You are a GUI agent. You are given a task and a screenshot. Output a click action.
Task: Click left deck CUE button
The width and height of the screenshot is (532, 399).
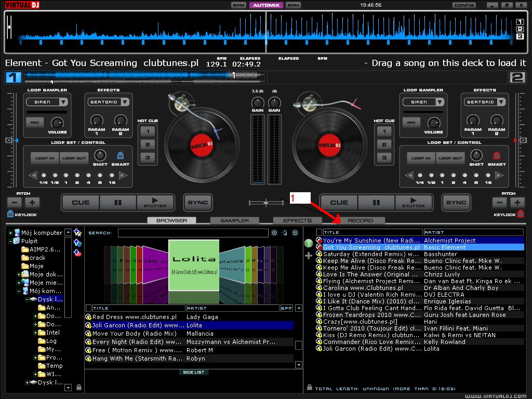[x=81, y=203]
